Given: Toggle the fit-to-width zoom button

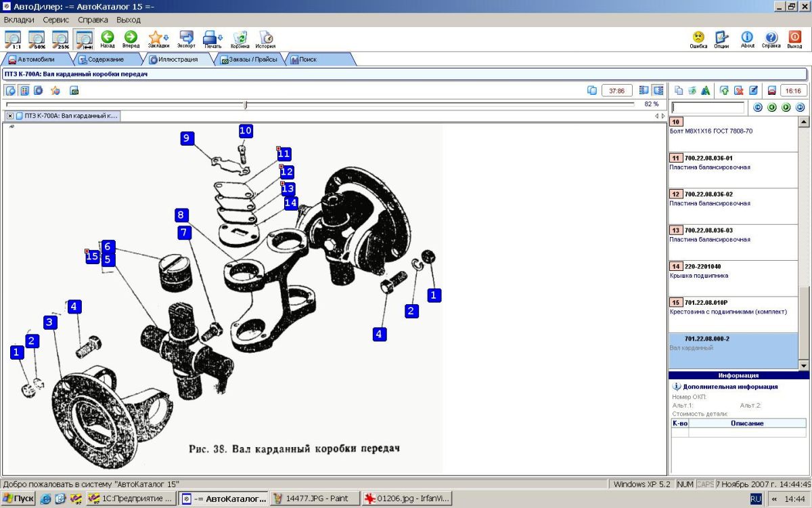Looking at the screenshot, I should point(84,39).
